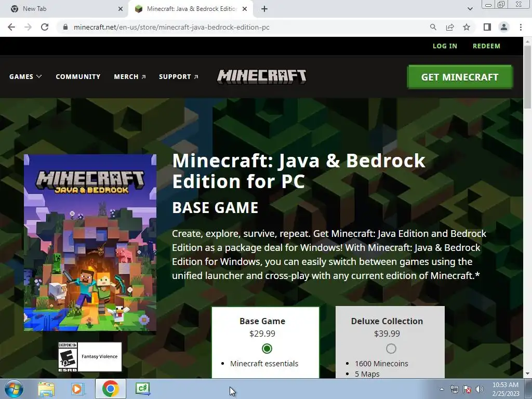Click the scrollbar down arrow

pyautogui.click(x=527, y=374)
